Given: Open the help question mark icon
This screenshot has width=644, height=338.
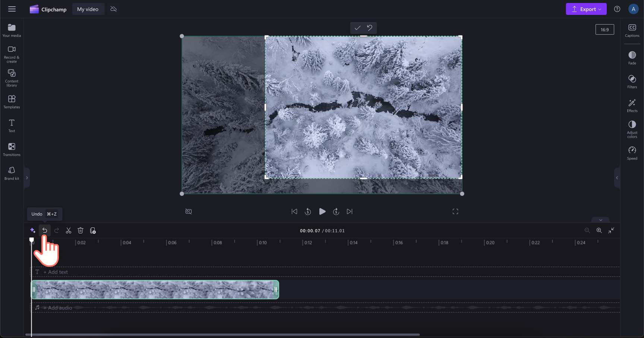Looking at the screenshot, I should tap(617, 9).
